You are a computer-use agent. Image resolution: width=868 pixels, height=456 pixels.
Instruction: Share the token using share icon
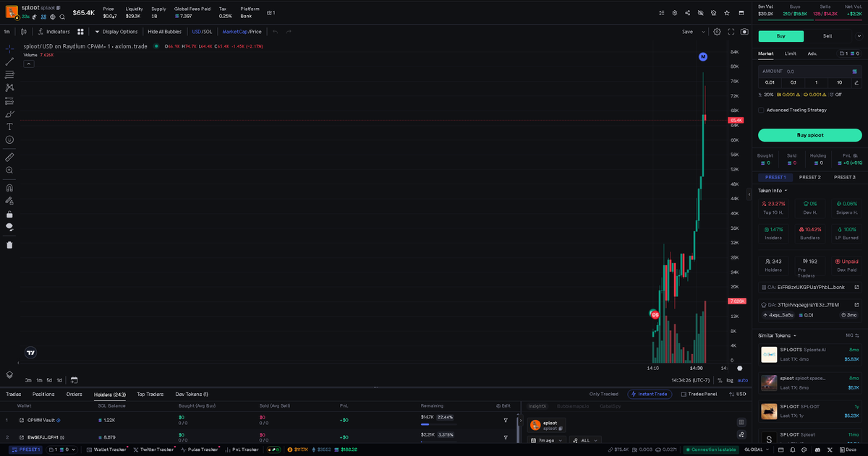[687, 12]
